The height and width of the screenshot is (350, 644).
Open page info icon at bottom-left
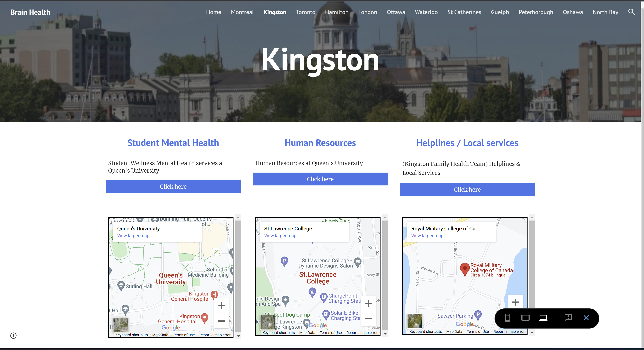coord(13,335)
